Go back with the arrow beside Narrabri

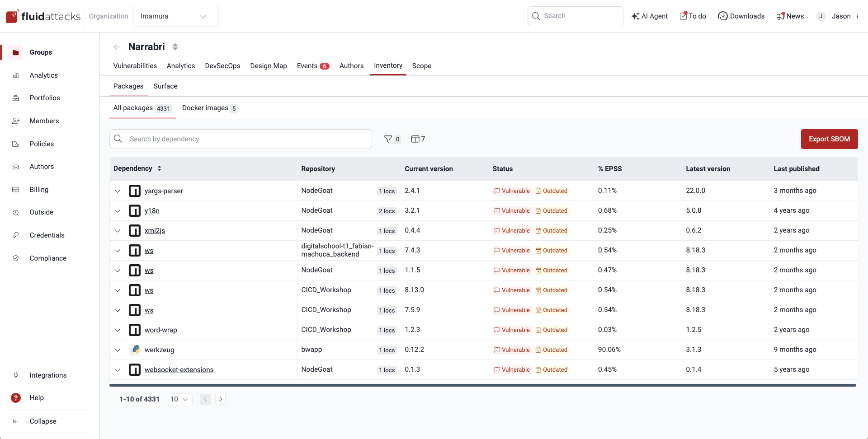tap(117, 47)
